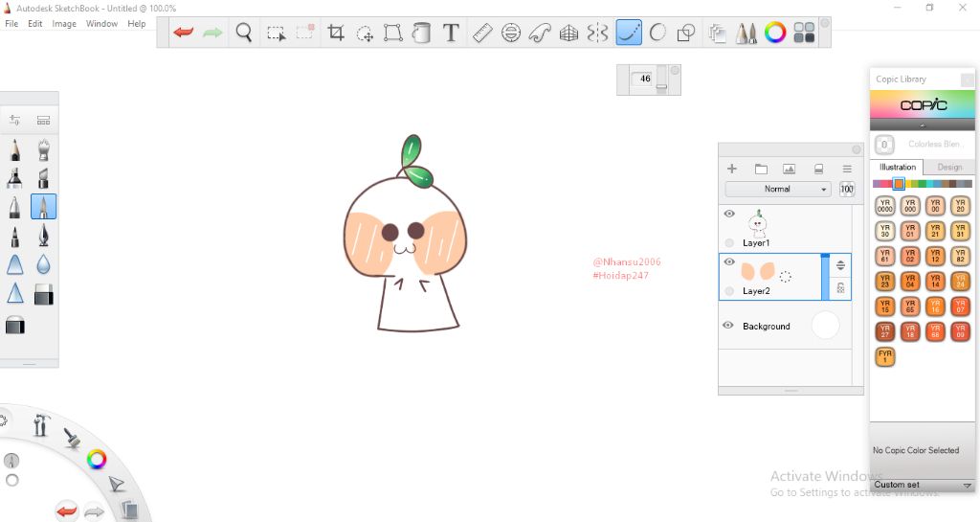
Task: Open Brush Properties sliders icon
Action: click(14, 120)
